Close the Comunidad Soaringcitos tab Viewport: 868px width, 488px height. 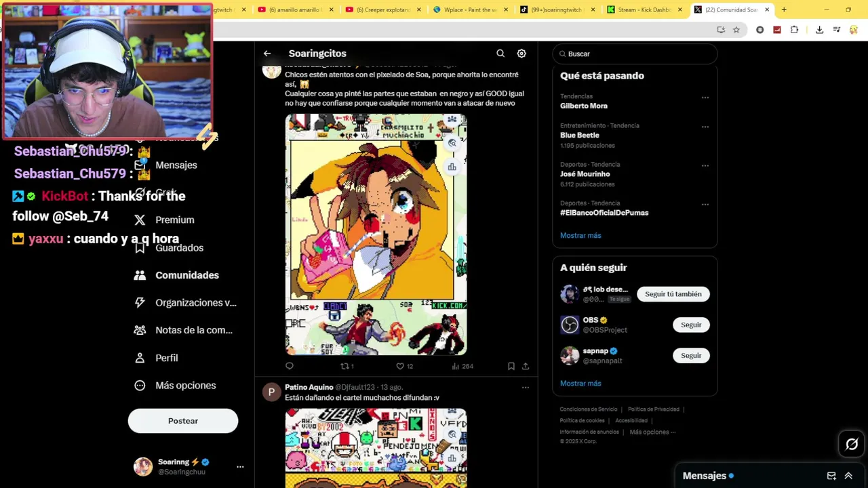click(x=767, y=9)
